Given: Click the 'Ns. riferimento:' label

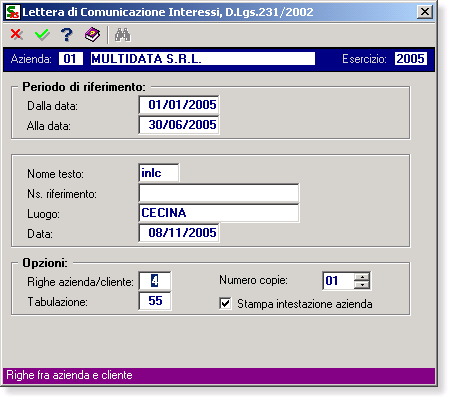Looking at the screenshot, I should (x=62, y=194).
